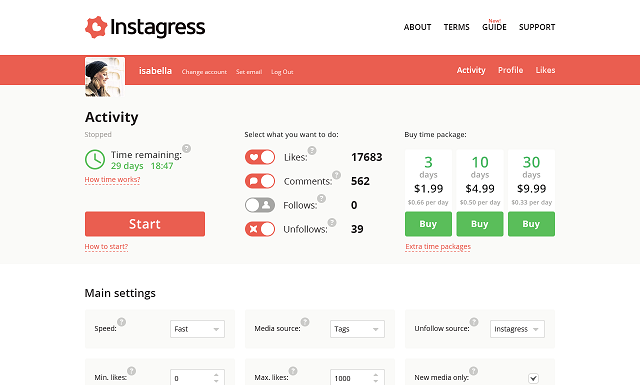Open help icon next to Follows
640x385 pixels.
pos(322,198)
